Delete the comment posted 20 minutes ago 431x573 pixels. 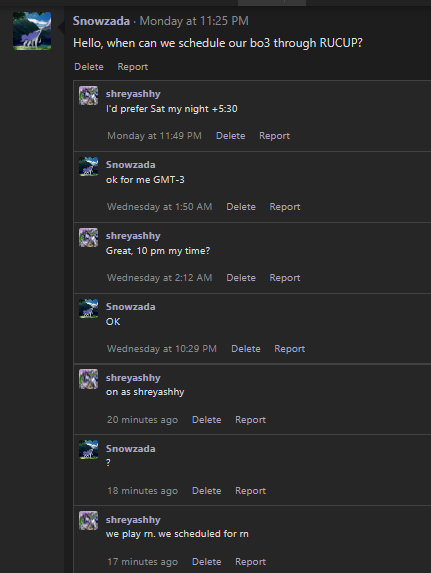pos(207,420)
